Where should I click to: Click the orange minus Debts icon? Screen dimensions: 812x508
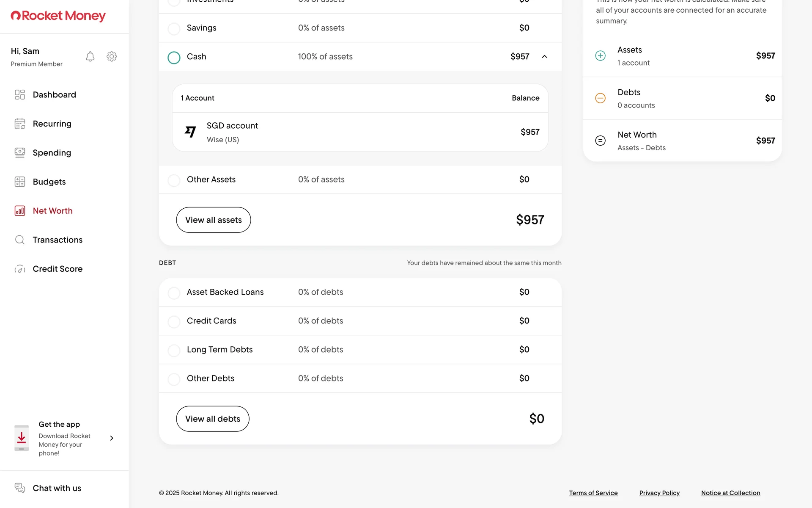pyautogui.click(x=600, y=98)
